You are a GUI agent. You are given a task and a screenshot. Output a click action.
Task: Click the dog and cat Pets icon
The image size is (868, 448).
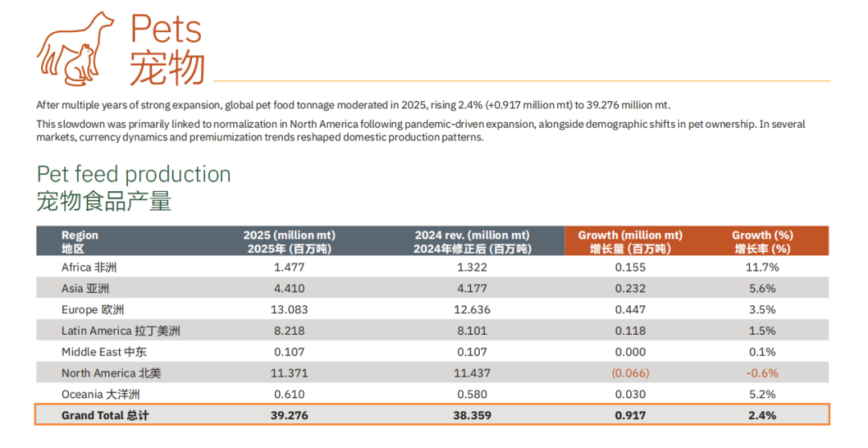point(75,48)
